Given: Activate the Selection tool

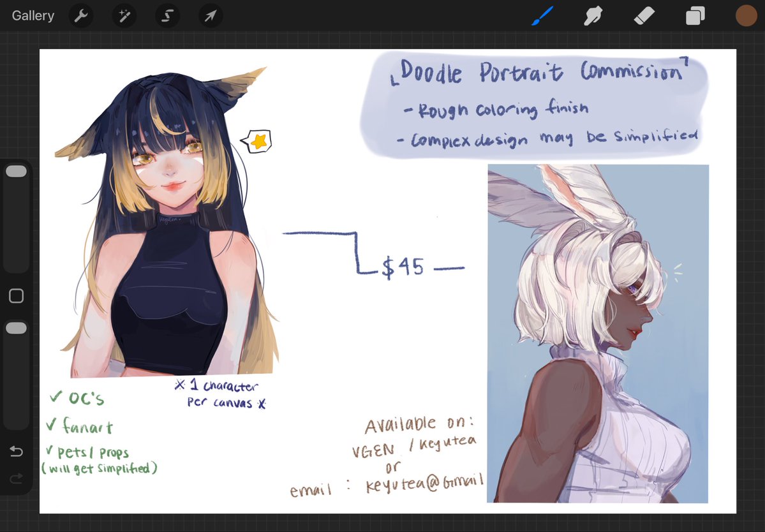Looking at the screenshot, I should tap(167, 15).
